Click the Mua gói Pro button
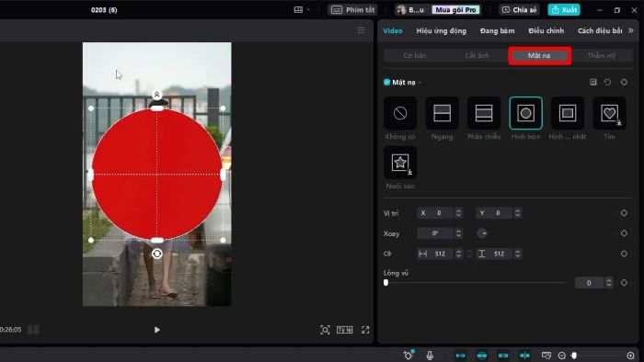The height and width of the screenshot is (362, 644). (x=455, y=9)
